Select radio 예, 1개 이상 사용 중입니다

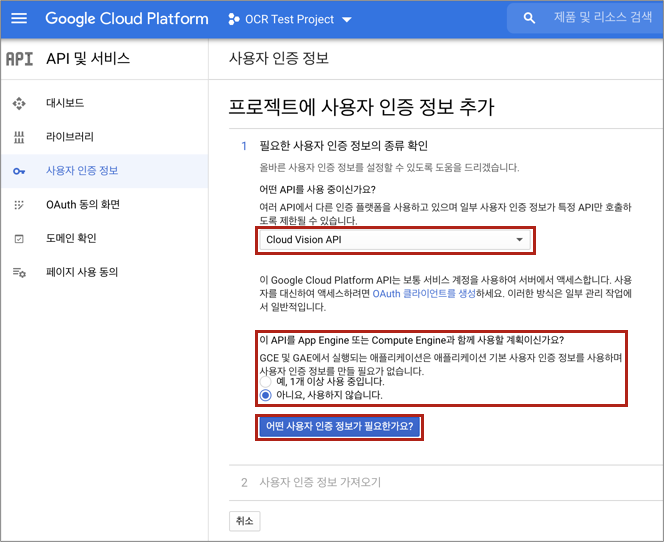pyautogui.click(x=266, y=382)
